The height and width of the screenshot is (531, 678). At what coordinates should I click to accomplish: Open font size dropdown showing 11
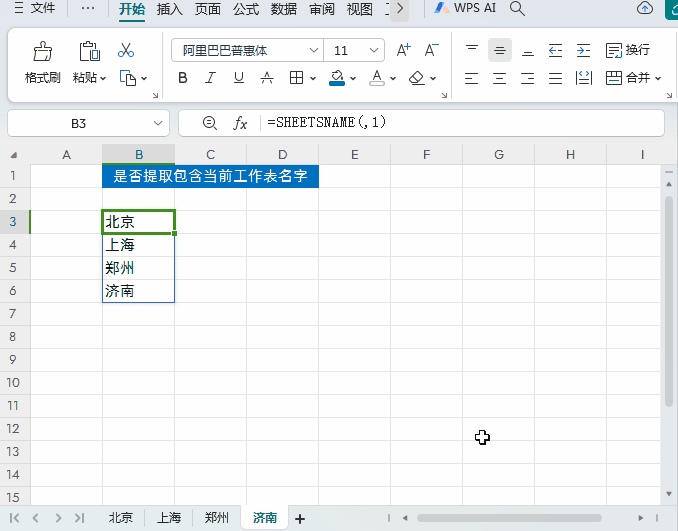click(x=374, y=51)
